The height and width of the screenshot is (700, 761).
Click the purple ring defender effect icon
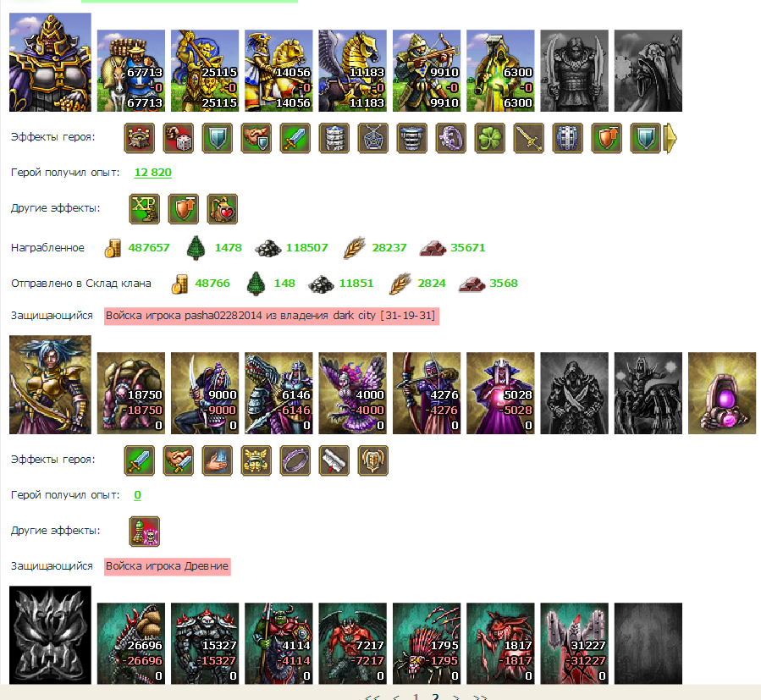tap(295, 460)
